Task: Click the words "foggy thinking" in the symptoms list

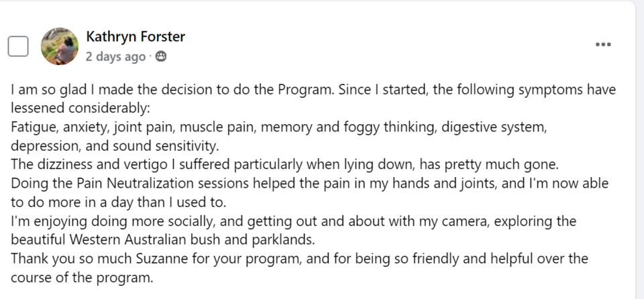Action: point(388,127)
